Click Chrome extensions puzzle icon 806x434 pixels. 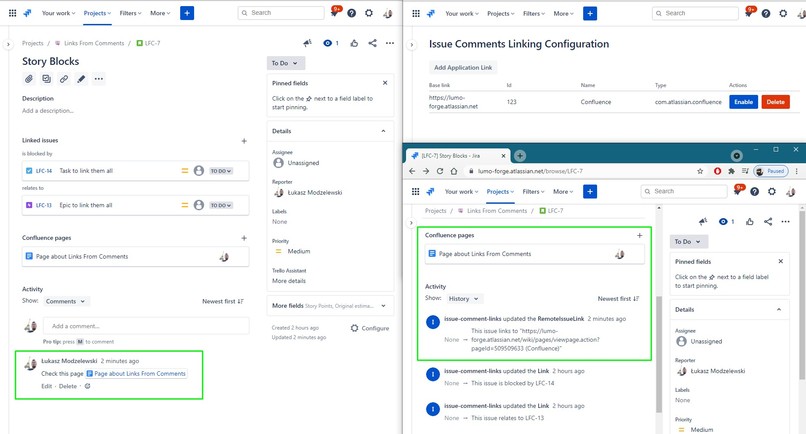(x=731, y=171)
